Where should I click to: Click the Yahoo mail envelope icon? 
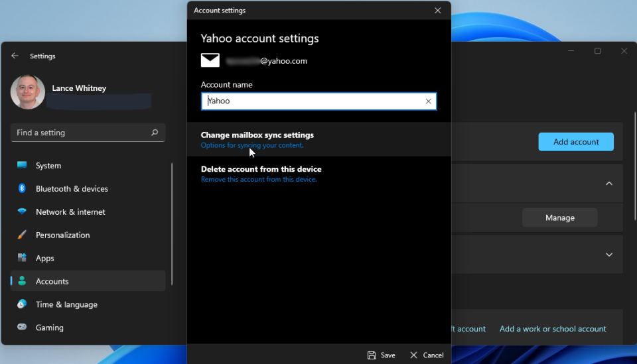click(x=210, y=61)
